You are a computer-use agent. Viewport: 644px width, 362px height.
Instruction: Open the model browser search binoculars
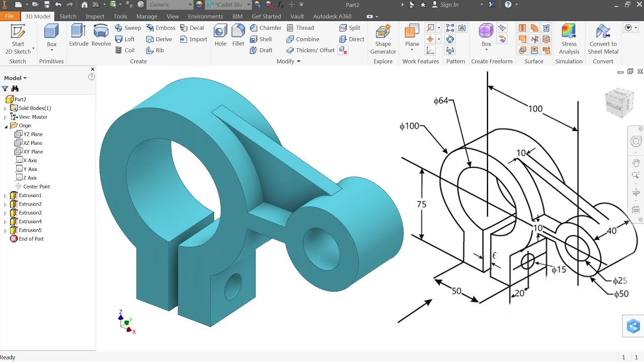pos(15,88)
